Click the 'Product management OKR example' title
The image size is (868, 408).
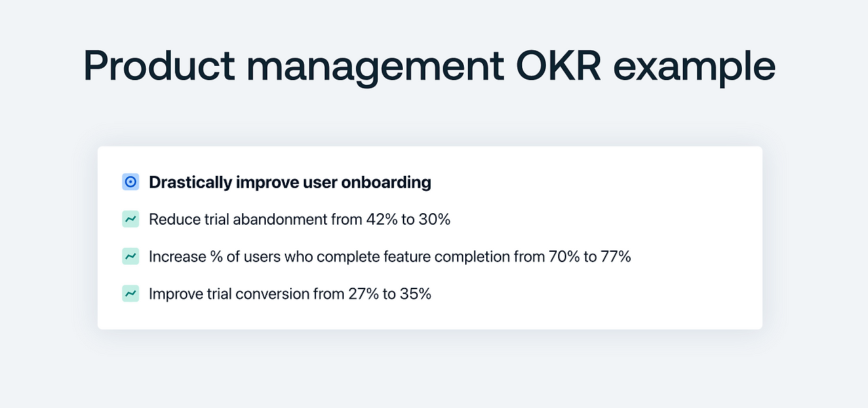[x=429, y=67]
